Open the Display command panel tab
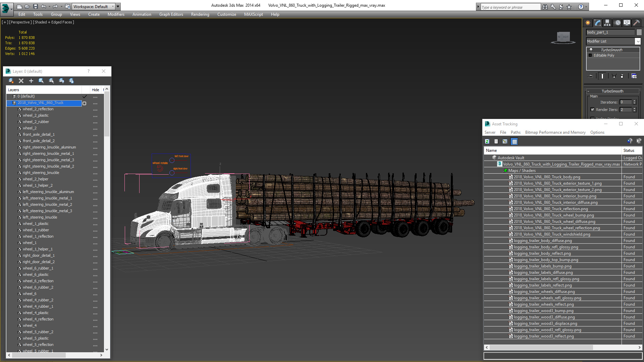Viewport: 644px width, 362px height. coord(627,23)
